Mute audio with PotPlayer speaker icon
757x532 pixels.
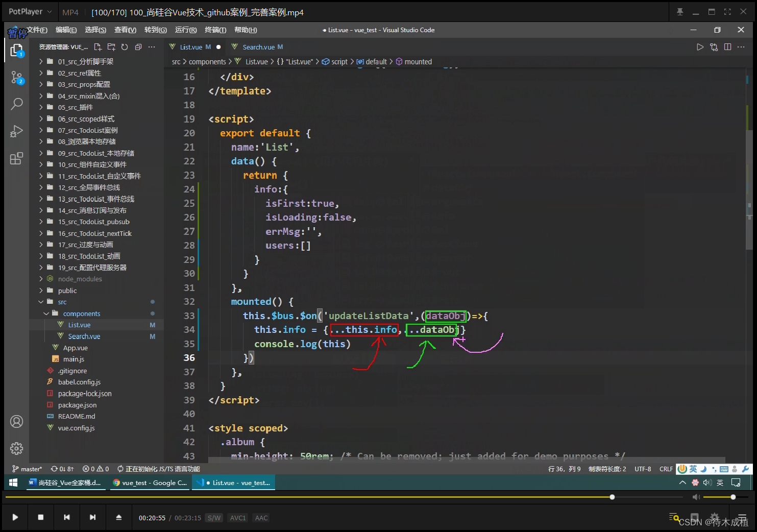click(696, 497)
